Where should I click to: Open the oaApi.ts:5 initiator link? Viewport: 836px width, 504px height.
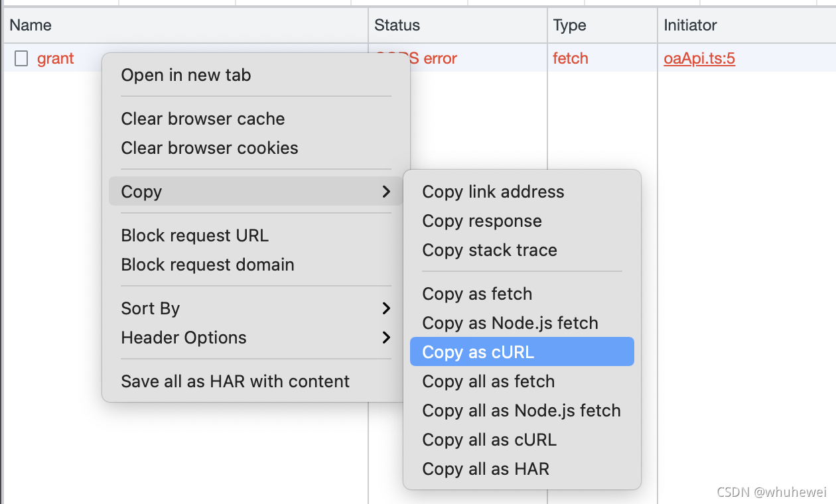click(x=699, y=59)
